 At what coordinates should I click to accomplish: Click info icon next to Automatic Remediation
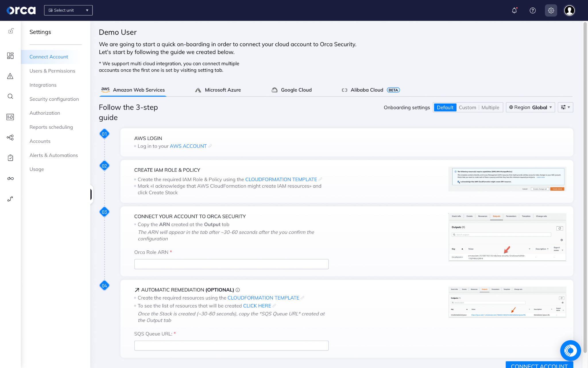[x=238, y=290]
